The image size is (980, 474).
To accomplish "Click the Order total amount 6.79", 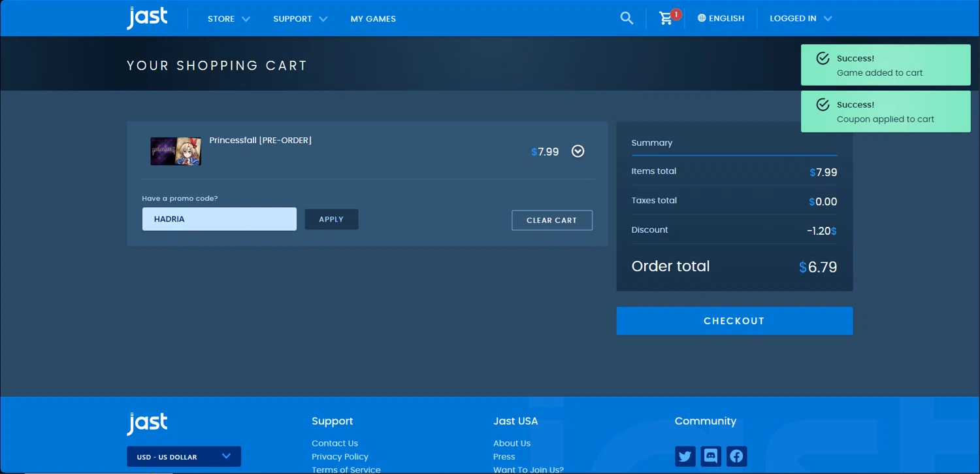I will tap(818, 267).
